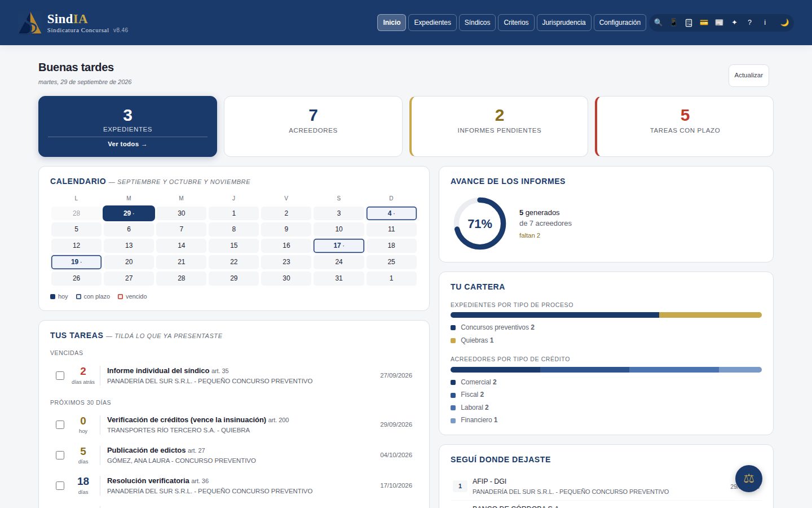812x508 pixels.
Task: Open the mobile phone icon in header
Action: coord(673,23)
